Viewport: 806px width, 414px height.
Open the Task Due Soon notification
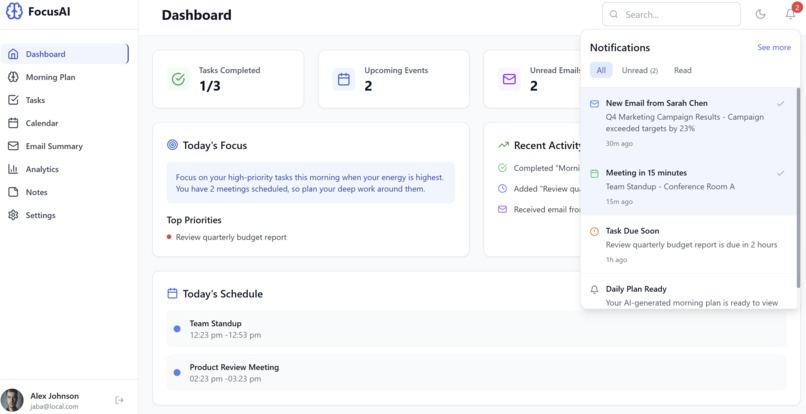[x=688, y=244]
